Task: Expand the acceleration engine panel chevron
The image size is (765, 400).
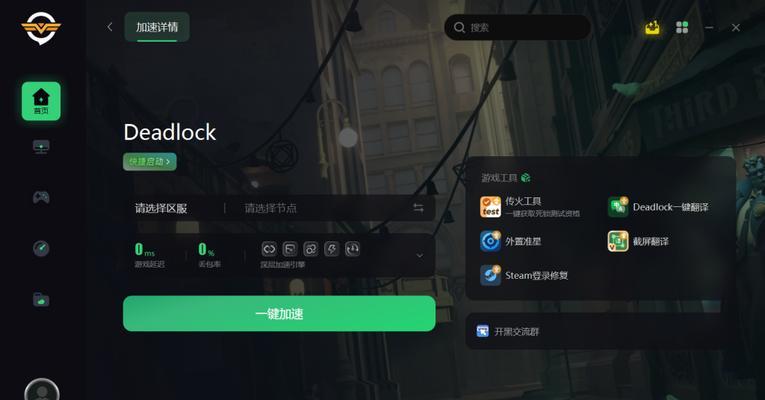Action: 419,256
